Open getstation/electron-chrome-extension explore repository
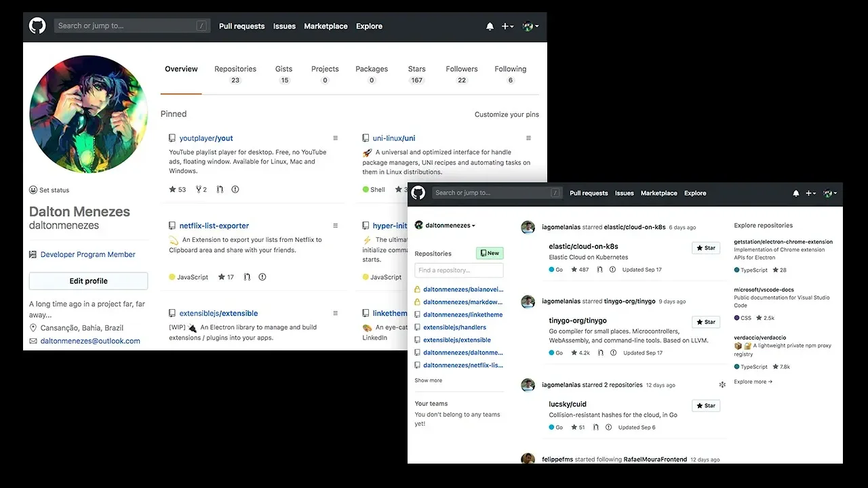Viewport: 868px width, 488px height. 783,242
